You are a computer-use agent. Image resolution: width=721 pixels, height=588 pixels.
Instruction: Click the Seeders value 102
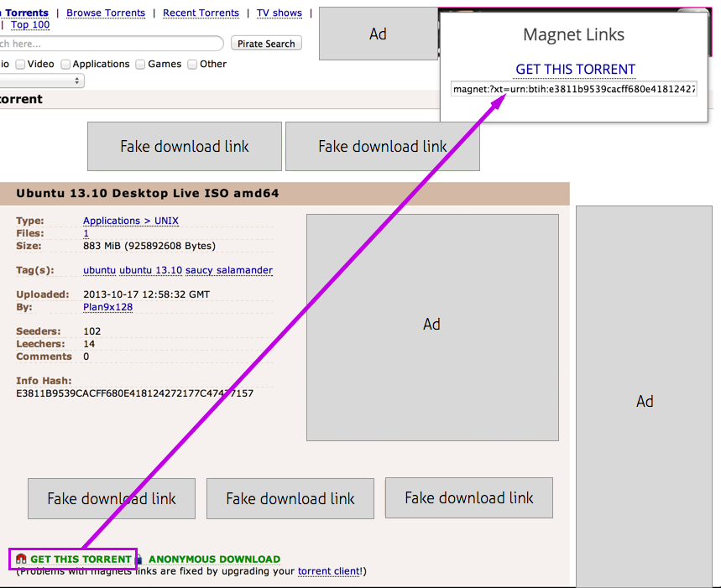[92, 331]
